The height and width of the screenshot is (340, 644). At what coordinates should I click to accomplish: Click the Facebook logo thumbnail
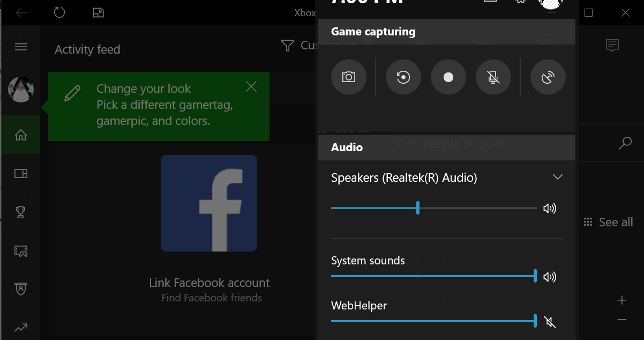pos(209,203)
